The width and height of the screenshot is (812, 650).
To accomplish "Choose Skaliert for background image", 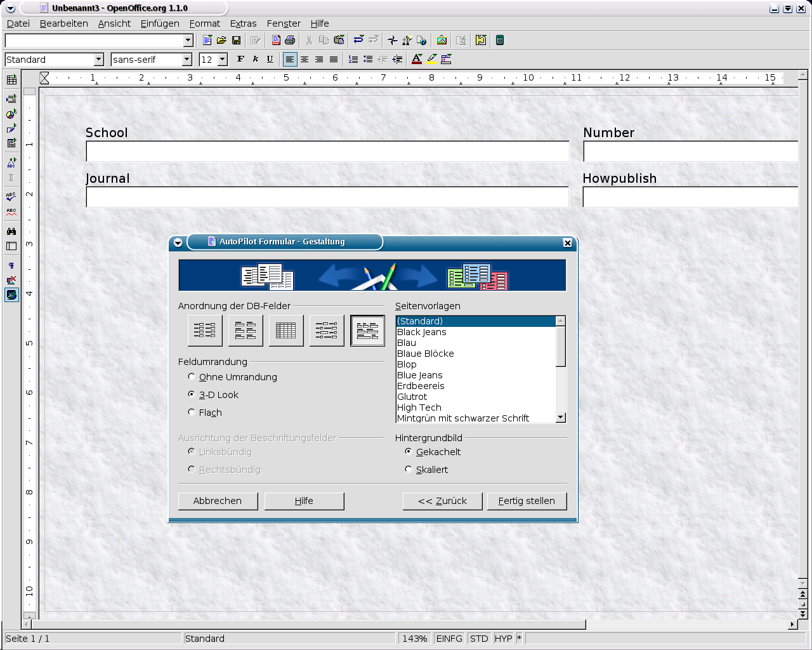I will tap(409, 469).
